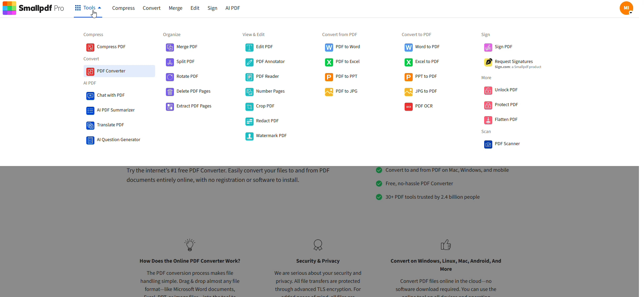Open the Chat with PDF icon

90,96
